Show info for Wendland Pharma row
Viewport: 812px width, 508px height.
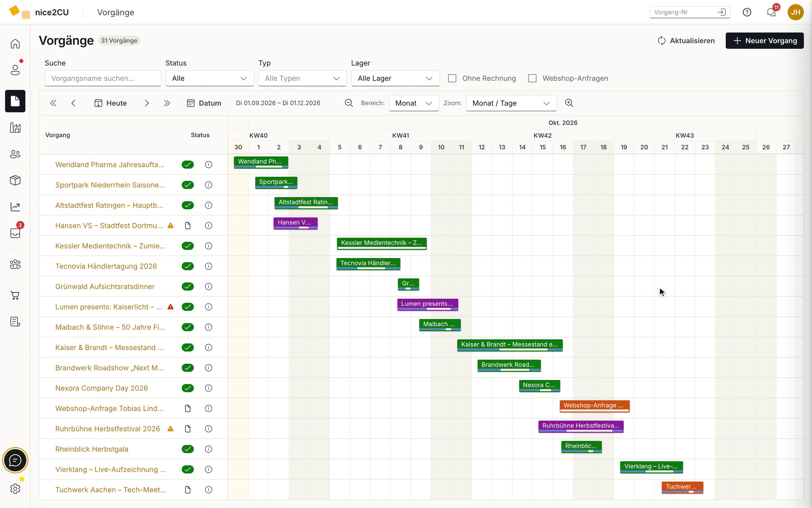click(208, 165)
